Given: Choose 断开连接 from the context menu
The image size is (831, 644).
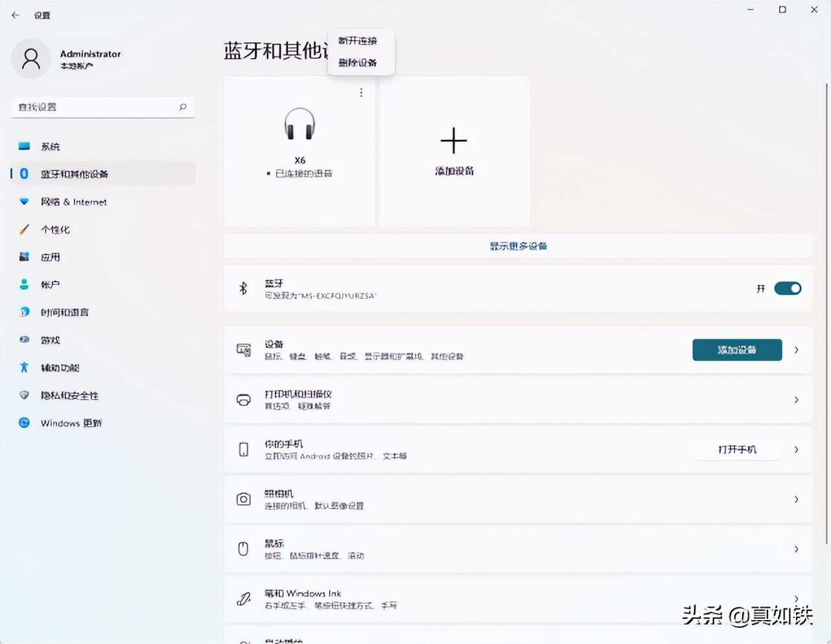Looking at the screenshot, I should tap(360, 40).
